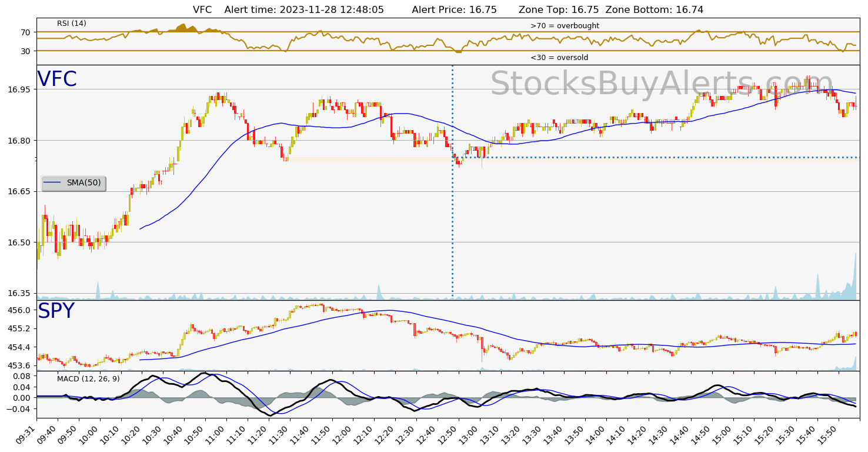Select the 16.50 price axis label
This screenshot has width=868, height=452.
[x=20, y=242]
